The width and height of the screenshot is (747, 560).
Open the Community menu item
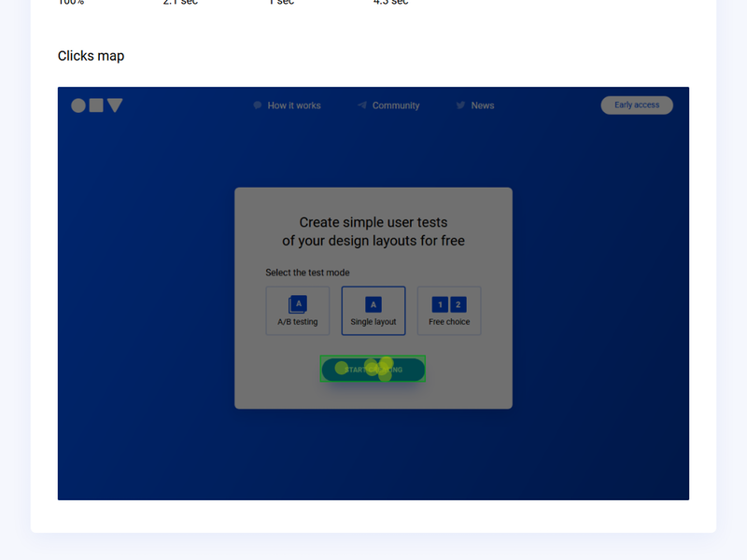pos(395,105)
